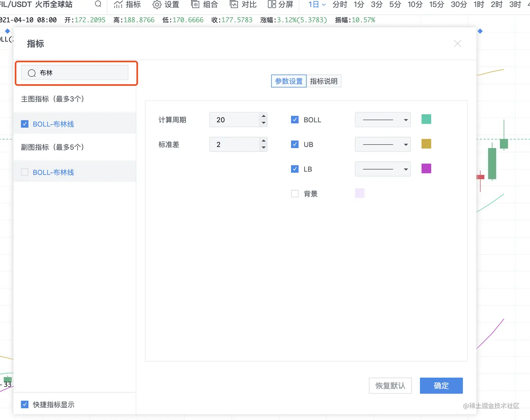Click the purple LB color swatch

[x=426, y=168]
